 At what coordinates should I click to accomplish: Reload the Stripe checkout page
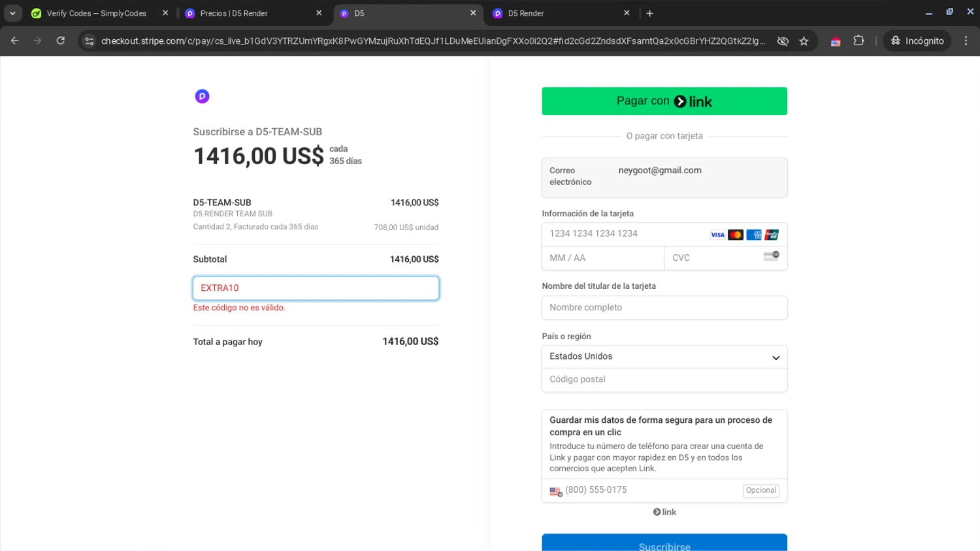(60, 41)
